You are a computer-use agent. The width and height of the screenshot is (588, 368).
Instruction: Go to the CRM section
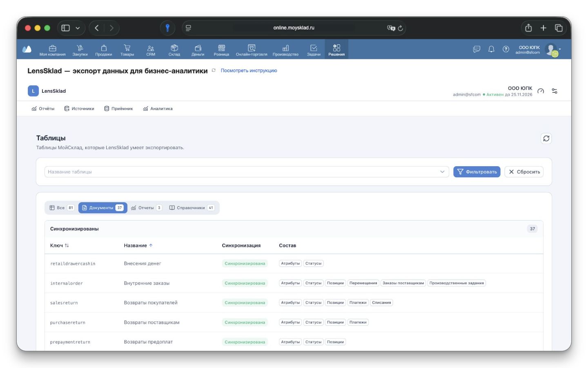tap(151, 50)
